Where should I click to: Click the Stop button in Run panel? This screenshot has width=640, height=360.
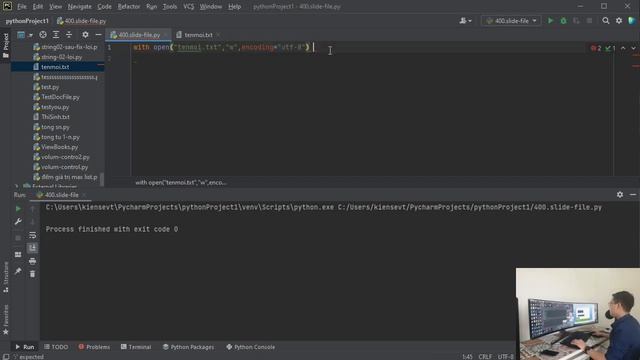(18, 238)
